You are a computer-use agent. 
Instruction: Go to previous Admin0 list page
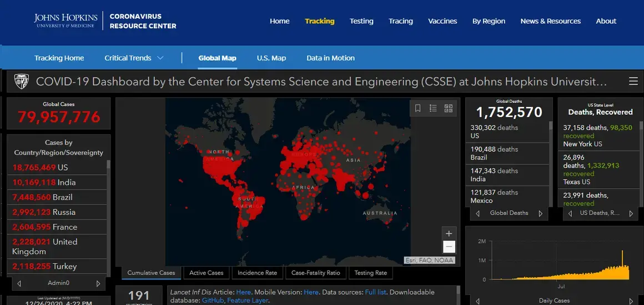click(x=19, y=283)
